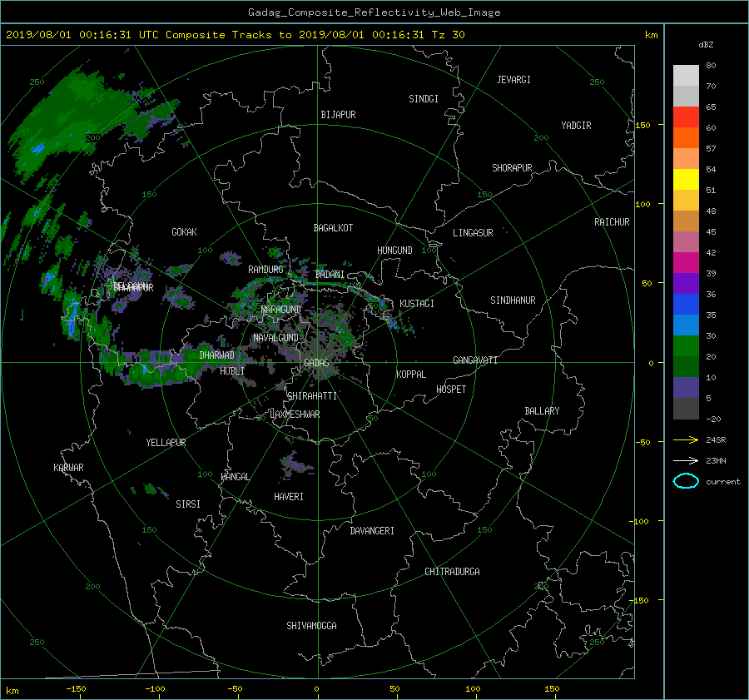The image size is (749, 700).
Task: Click the -150 bottom axis tick label
Action: 76,689
